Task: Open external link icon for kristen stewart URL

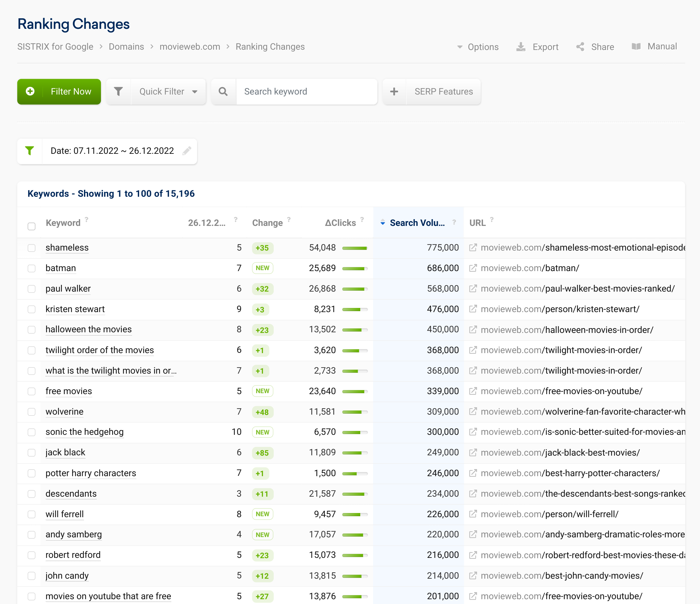Action: tap(473, 309)
